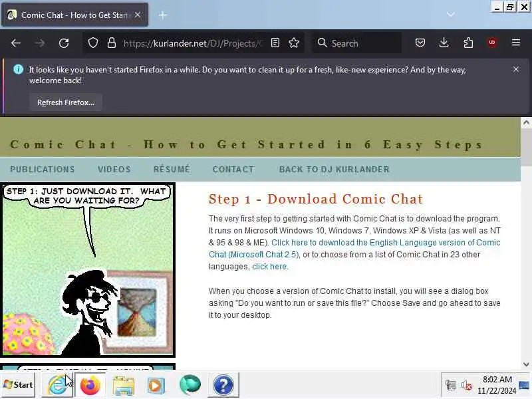532x399 pixels.
Task: Open the media player taskbar icon
Action: point(156,385)
